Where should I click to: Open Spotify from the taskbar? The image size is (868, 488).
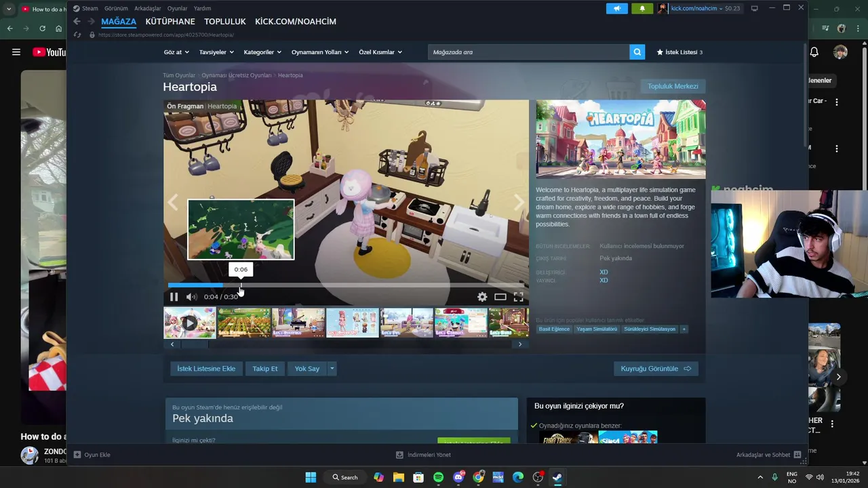438,477
